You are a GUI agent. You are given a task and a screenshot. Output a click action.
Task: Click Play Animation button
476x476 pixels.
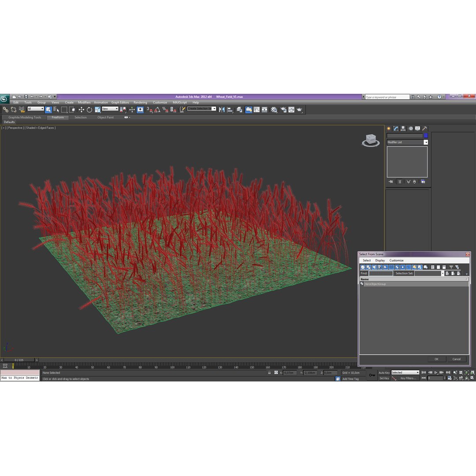click(436, 372)
